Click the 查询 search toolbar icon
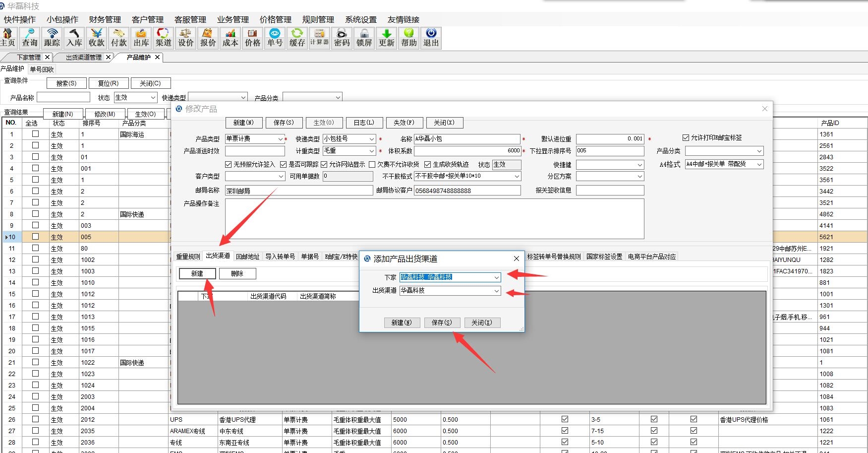 (x=30, y=38)
